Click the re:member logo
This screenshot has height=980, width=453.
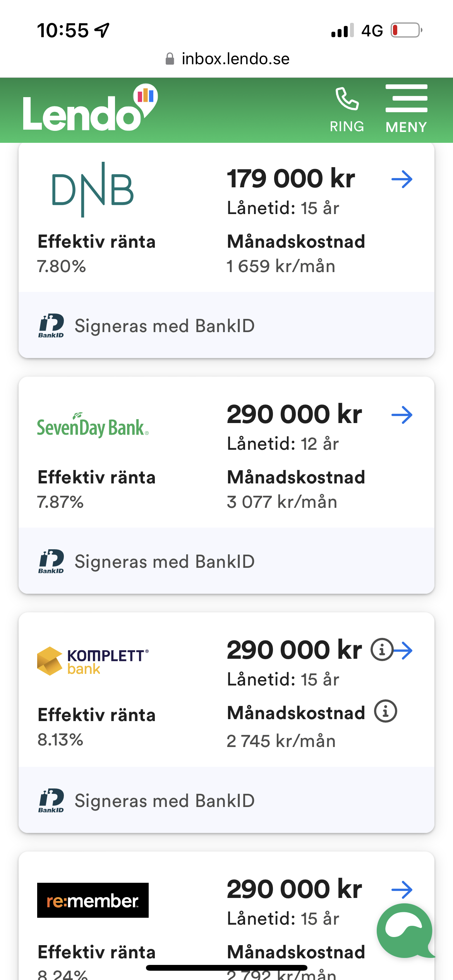pos(93,900)
